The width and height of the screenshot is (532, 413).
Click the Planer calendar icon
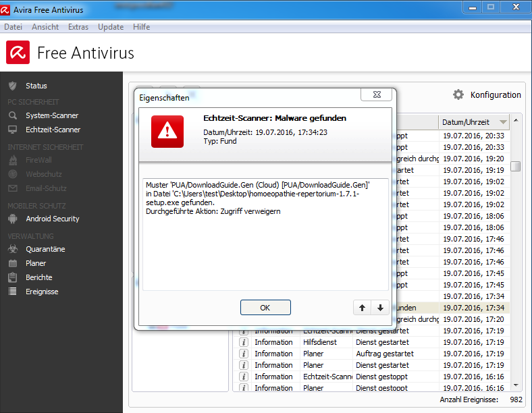[x=13, y=263]
